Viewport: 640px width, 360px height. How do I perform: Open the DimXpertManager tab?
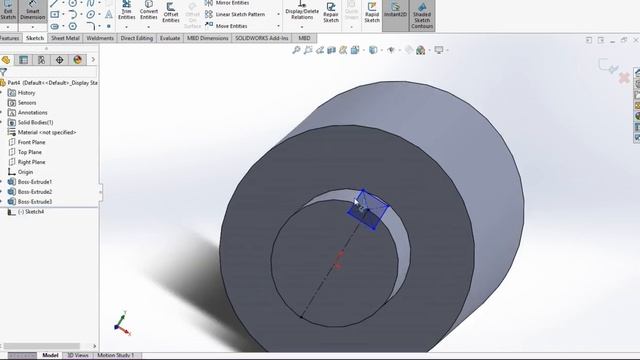tap(60, 60)
